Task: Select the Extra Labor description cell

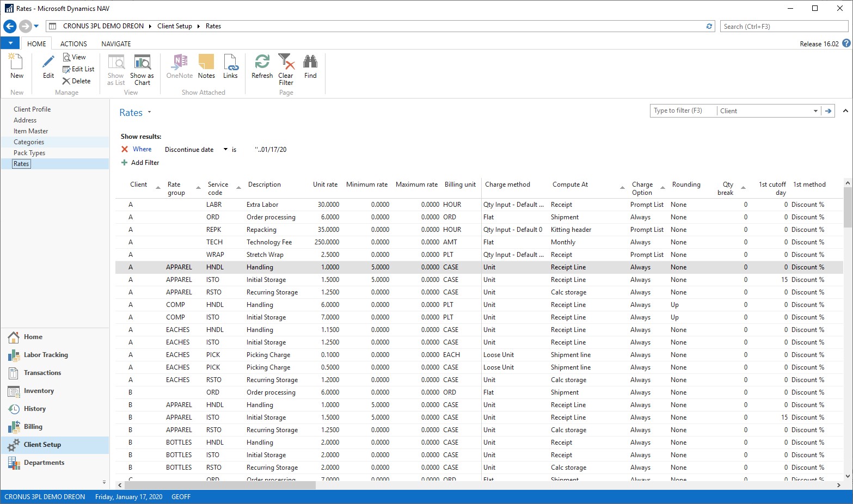Action: tap(262, 205)
